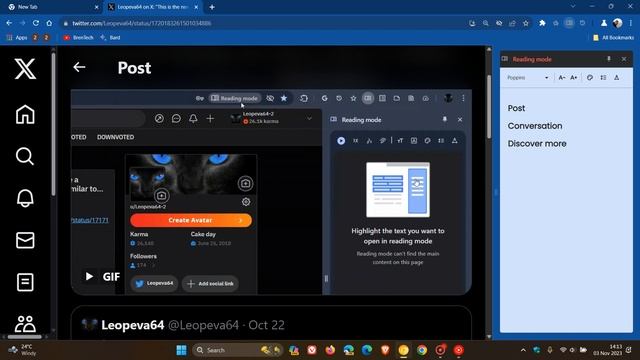Pin Reading mode side panel

pyautogui.click(x=609, y=59)
